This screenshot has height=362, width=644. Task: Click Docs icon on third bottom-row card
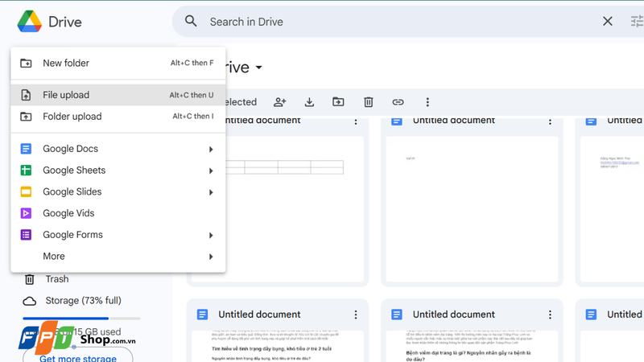click(x=591, y=315)
